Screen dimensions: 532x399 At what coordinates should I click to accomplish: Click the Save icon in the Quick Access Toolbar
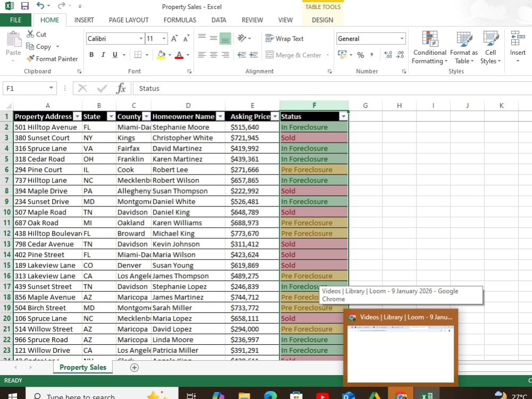pos(25,6)
